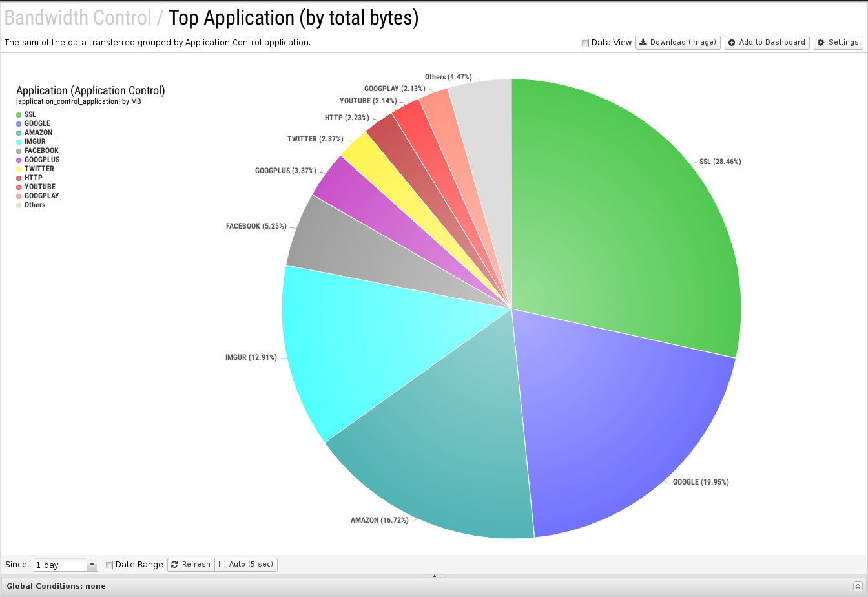Open the report Settings
The image size is (868, 597).
click(x=838, y=42)
